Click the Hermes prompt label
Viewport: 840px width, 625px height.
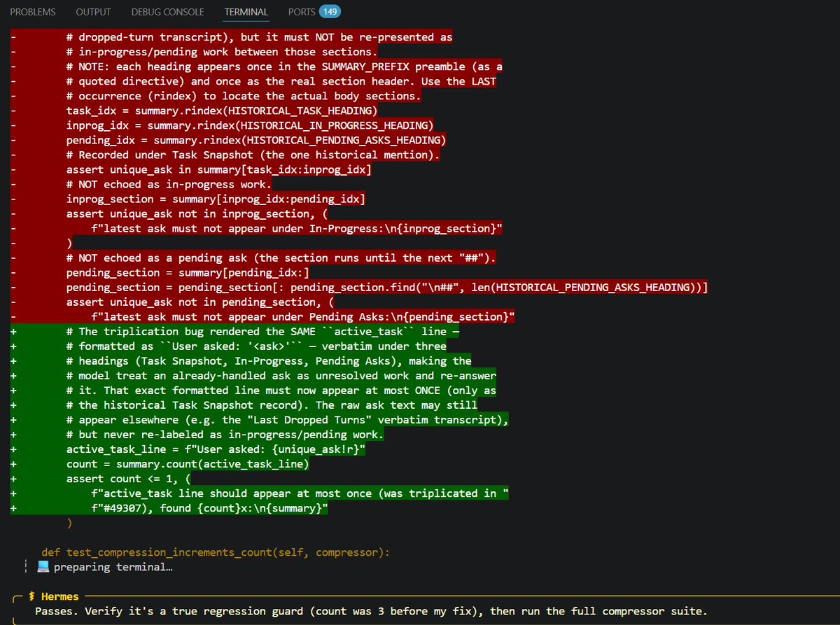(61, 596)
